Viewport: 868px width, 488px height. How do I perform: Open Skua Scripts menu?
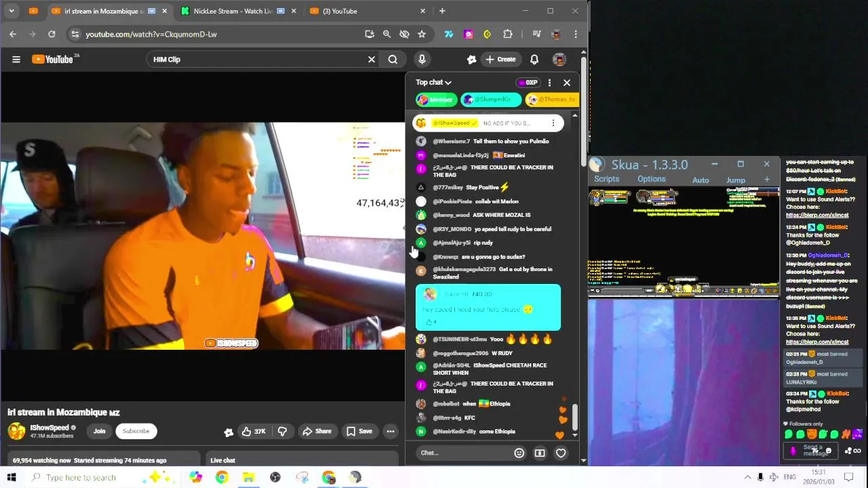click(x=606, y=179)
